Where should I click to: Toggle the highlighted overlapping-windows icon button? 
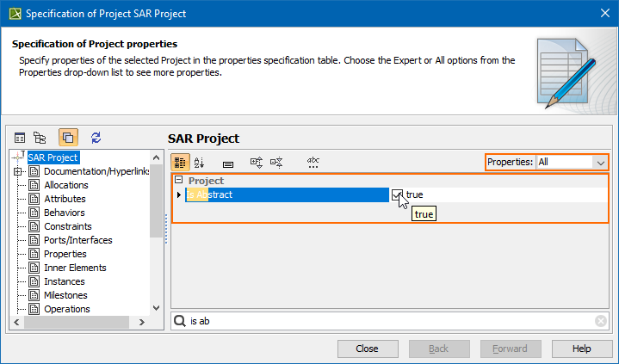68,138
